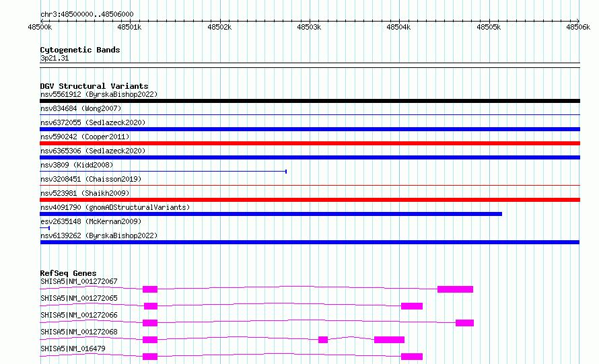
Task: Click the blue nsv6365306 variant bar
Action: (310, 157)
